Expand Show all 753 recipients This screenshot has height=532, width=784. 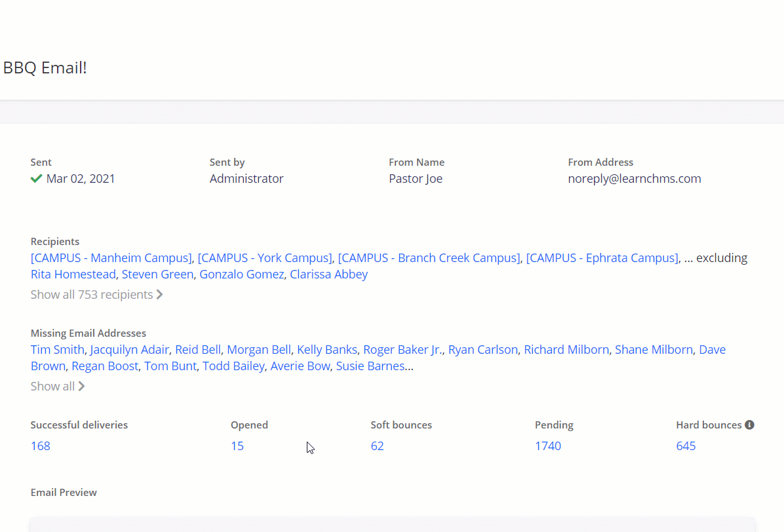[96, 295]
